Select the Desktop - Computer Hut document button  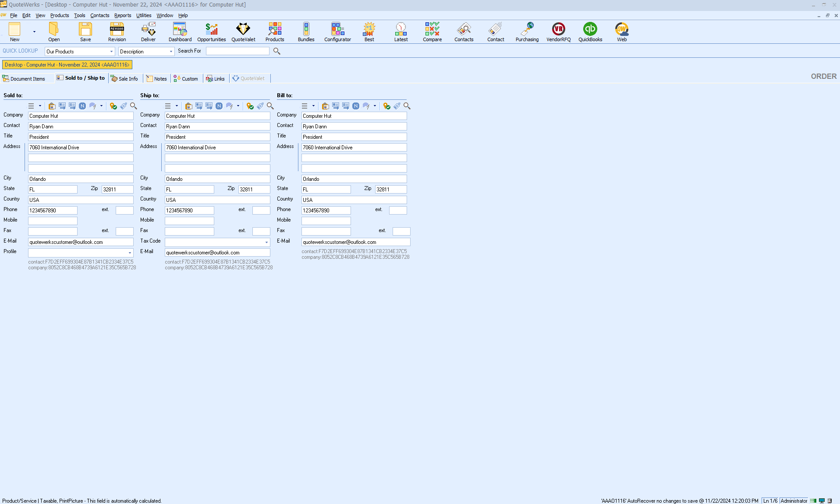point(67,65)
